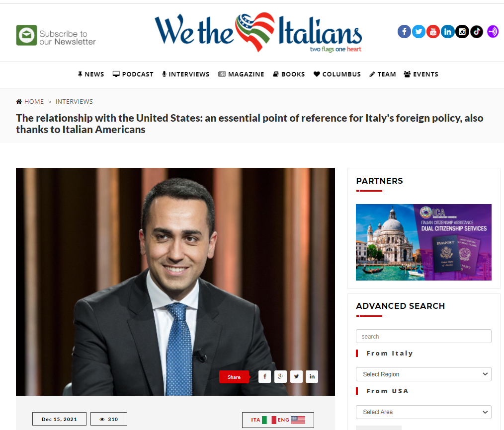Open the Magazine menu item

coord(241,74)
